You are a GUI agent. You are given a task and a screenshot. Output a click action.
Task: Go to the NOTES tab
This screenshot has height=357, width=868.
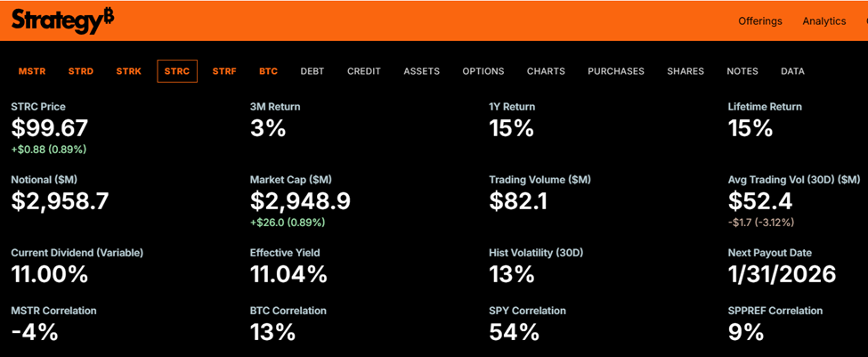tap(742, 71)
